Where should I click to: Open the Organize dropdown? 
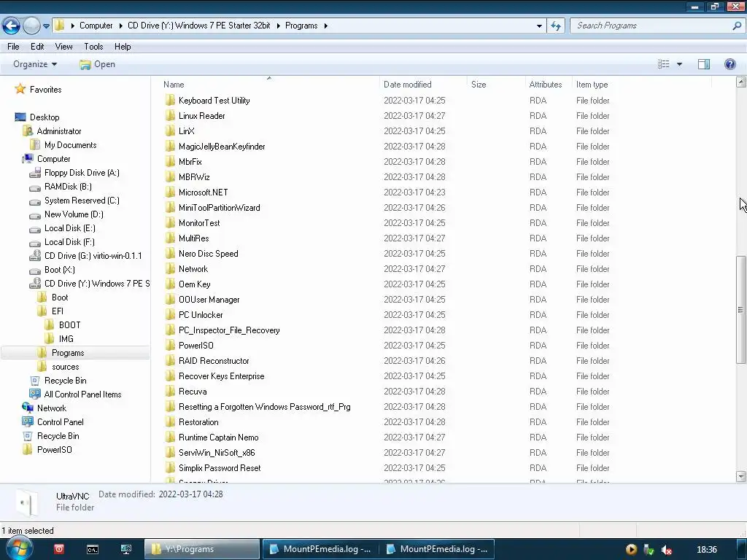click(x=35, y=64)
